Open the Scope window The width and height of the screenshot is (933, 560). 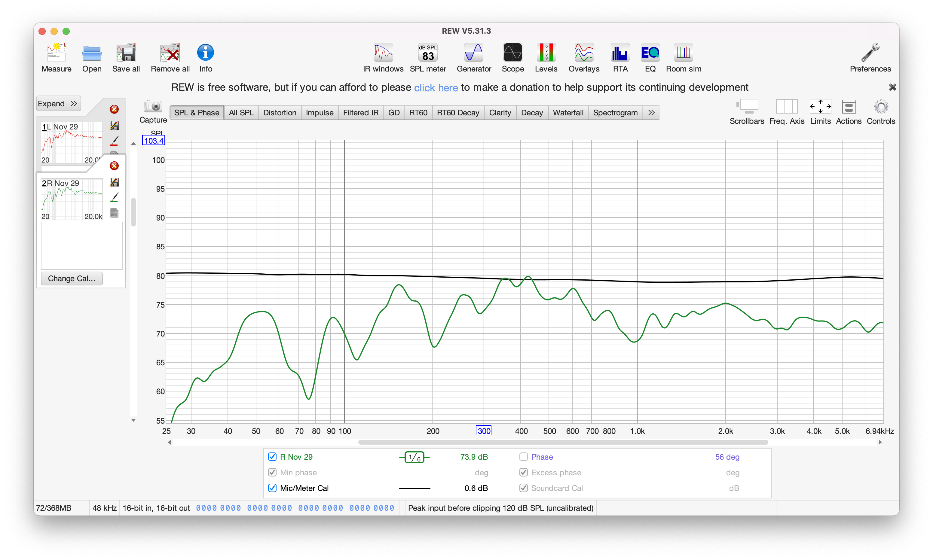point(512,57)
